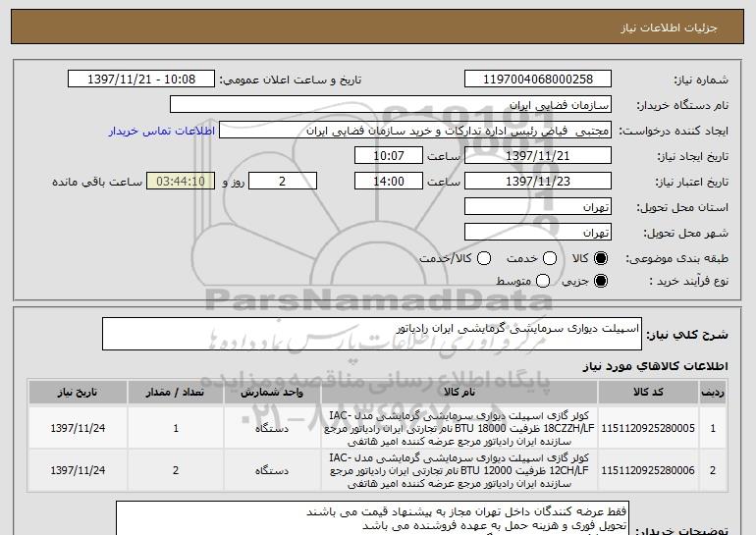Click the general description box اسپیلت دیواری
This screenshot has height=535, width=756.
click(x=372, y=334)
